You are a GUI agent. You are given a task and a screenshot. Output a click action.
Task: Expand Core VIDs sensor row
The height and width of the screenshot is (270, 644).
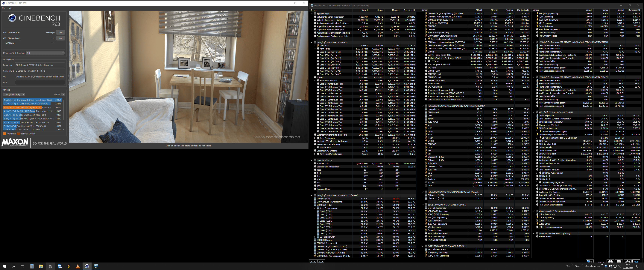[315, 46]
